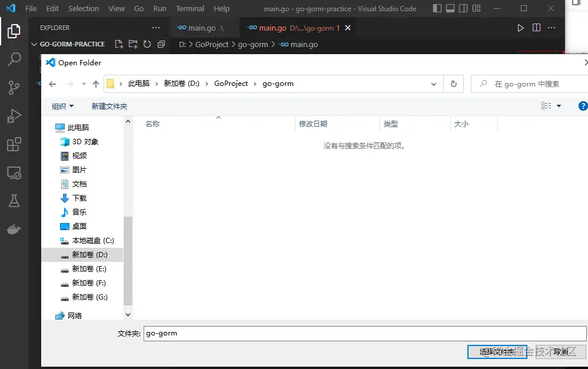The width and height of the screenshot is (588, 369).
Task: Switch to first main.go tab
Action: click(204, 28)
